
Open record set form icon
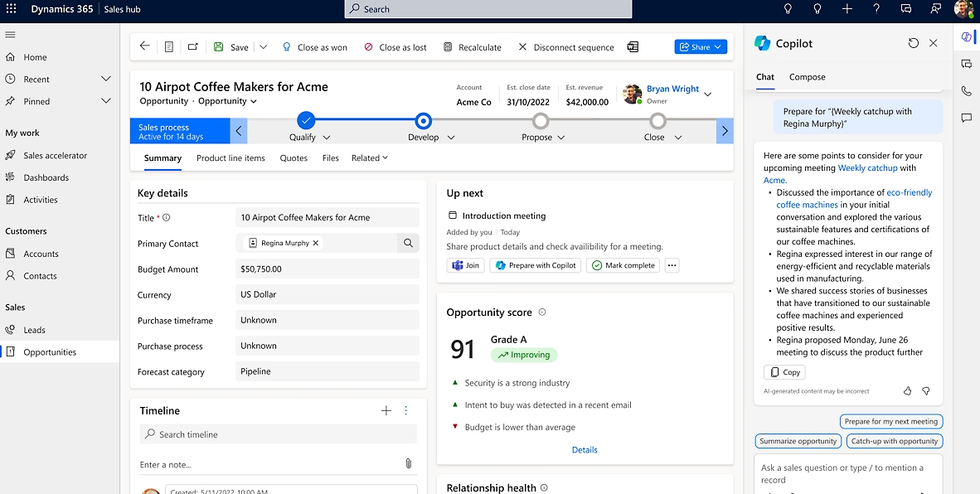169,47
